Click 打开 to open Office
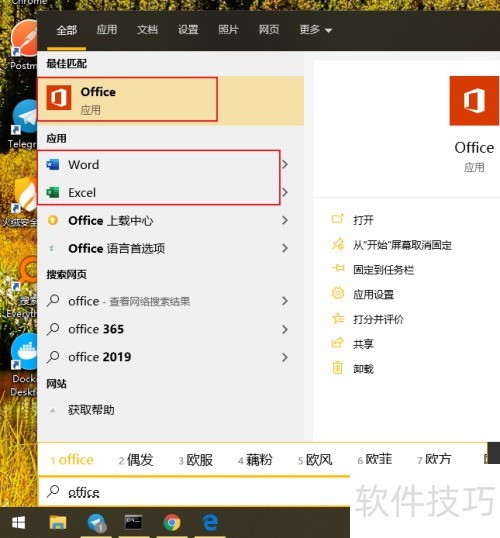Viewport: 500px width, 538px height. (x=363, y=220)
